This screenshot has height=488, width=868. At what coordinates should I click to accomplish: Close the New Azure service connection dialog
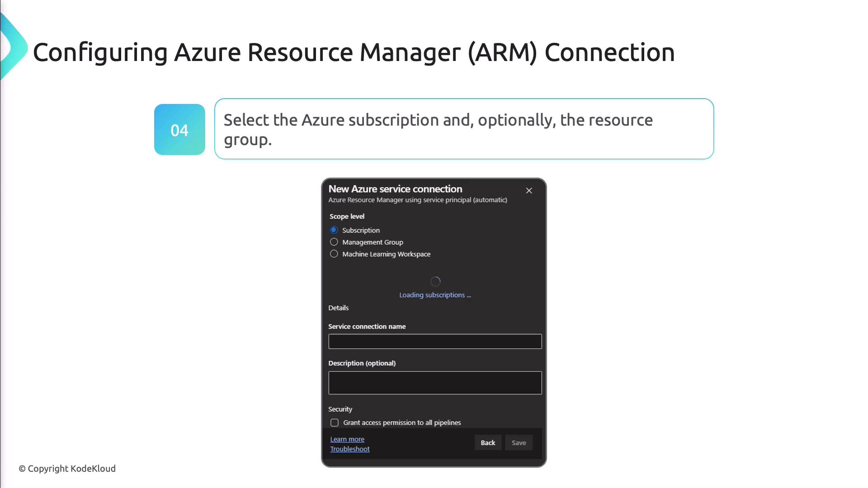click(529, 191)
